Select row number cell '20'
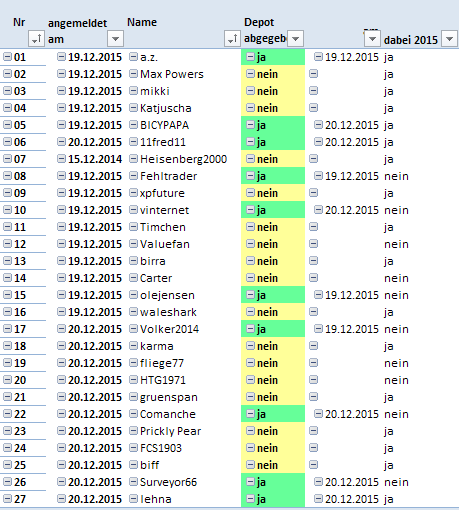459x510 pixels. pyautogui.click(x=20, y=380)
